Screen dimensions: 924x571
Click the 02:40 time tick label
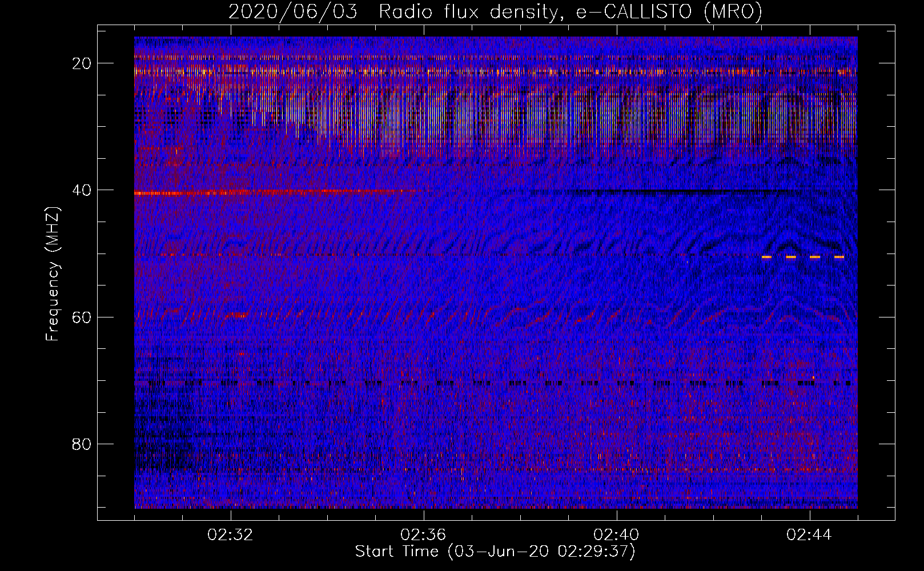(617, 535)
